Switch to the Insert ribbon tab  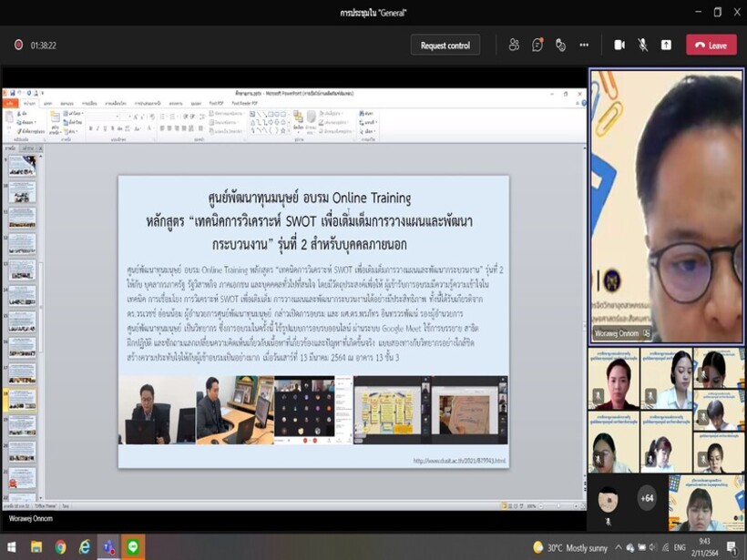point(48,103)
